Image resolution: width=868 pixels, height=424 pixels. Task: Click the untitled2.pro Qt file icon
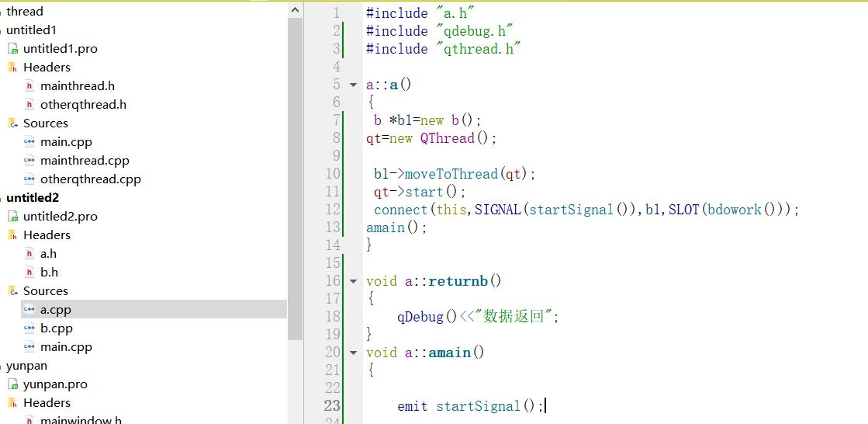pyautogui.click(x=12, y=217)
